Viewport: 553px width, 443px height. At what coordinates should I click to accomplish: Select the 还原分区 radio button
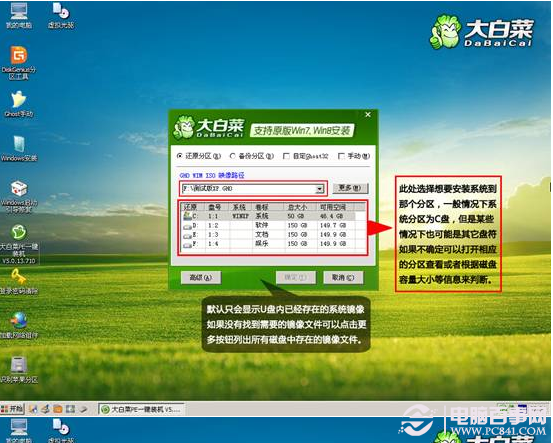click(x=180, y=156)
